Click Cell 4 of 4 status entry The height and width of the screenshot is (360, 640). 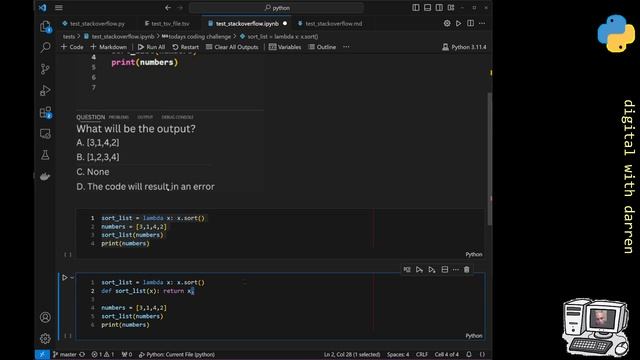pos(447,354)
